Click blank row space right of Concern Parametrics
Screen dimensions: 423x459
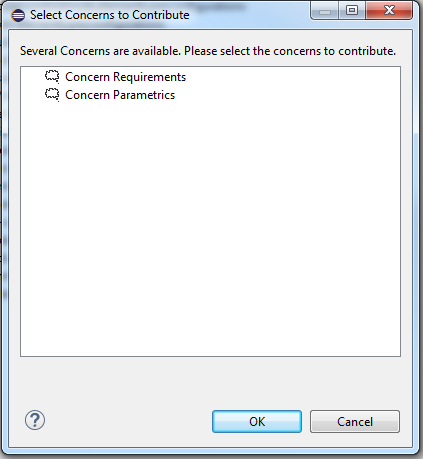tap(287, 95)
